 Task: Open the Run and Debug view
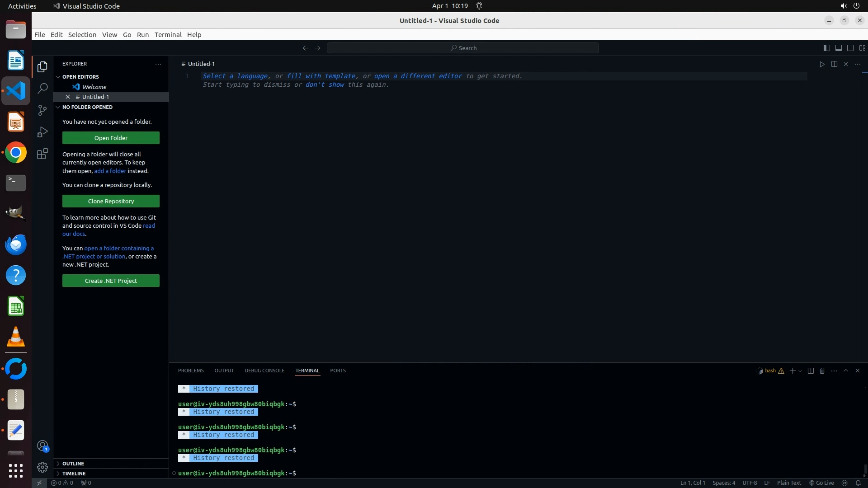tap(42, 132)
